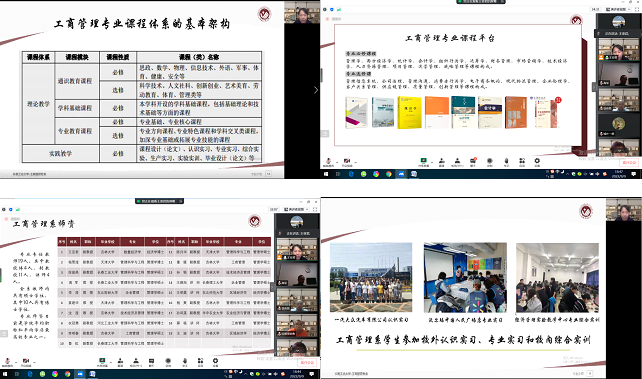Click meeting info icon in top-right window

point(325,9)
